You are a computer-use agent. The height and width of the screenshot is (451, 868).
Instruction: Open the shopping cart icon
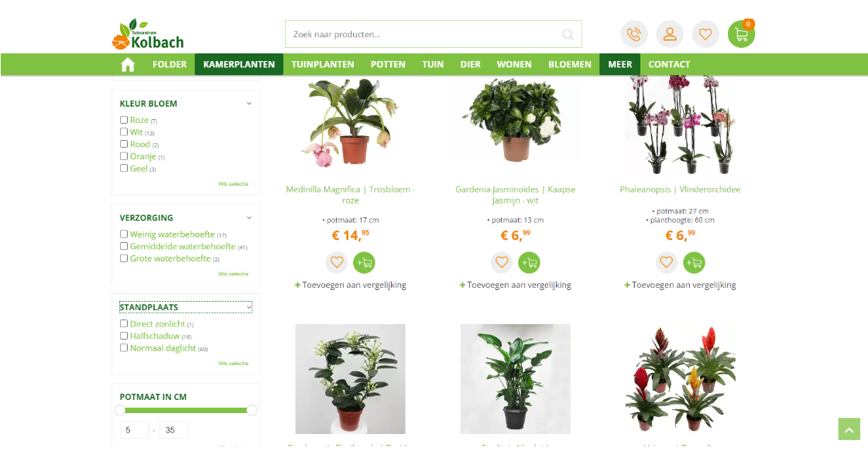741,34
